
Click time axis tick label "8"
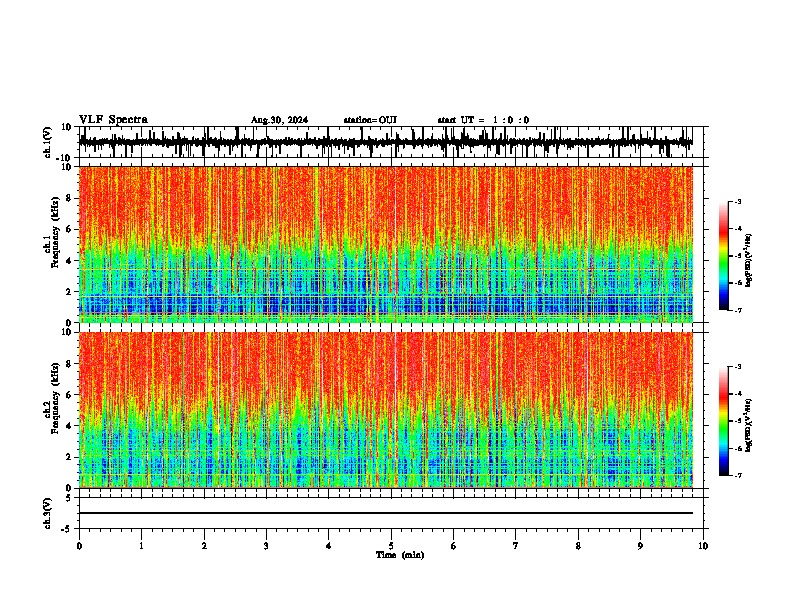tap(578, 546)
